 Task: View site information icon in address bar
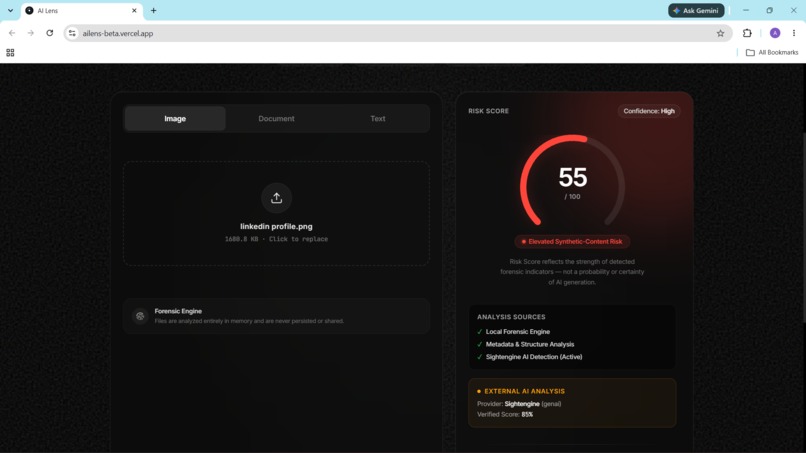[x=72, y=33]
